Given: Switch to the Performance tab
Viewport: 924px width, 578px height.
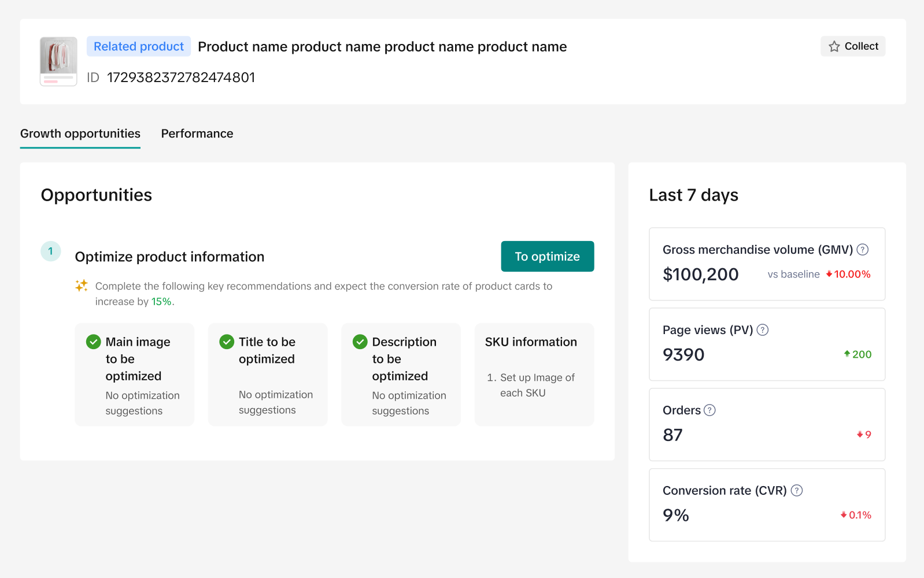Looking at the screenshot, I should tap(197, 134).
